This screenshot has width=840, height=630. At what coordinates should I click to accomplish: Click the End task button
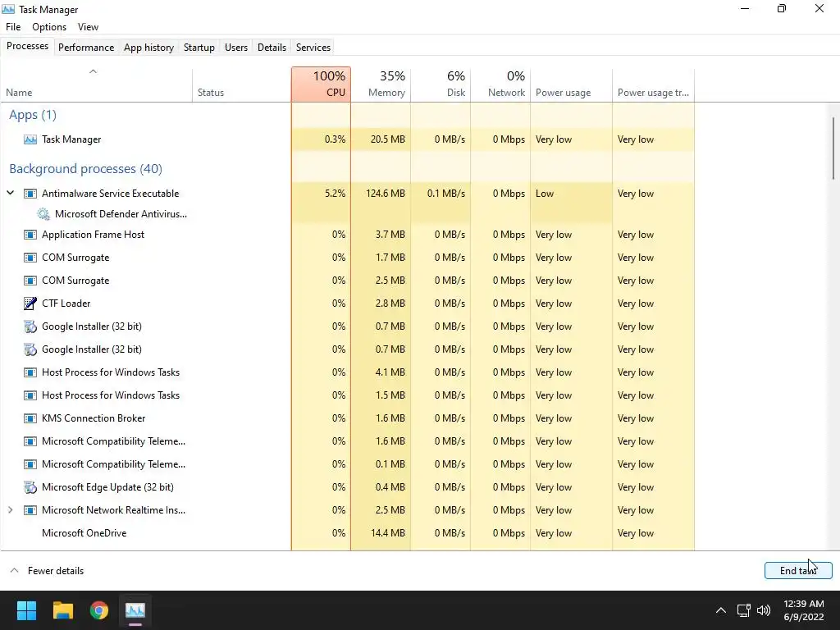point(798,571)
